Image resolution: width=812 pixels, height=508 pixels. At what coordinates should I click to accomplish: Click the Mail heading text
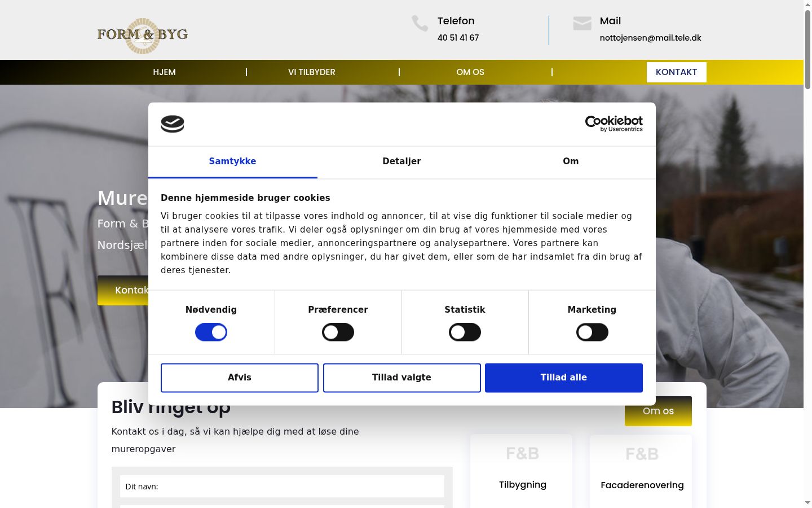[611, 21]
